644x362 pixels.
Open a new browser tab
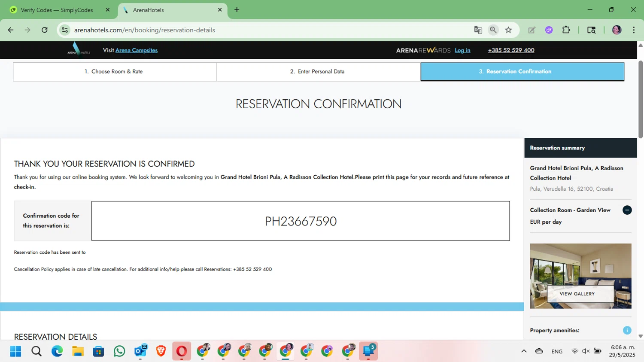(237, 10)
